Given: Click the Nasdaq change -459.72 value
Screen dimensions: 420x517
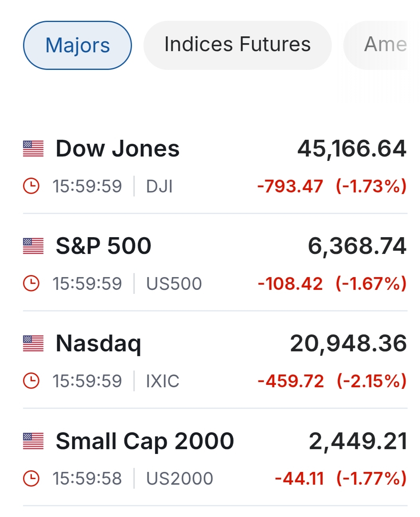Looking at the screenshot, I should [x=291, y=381].
